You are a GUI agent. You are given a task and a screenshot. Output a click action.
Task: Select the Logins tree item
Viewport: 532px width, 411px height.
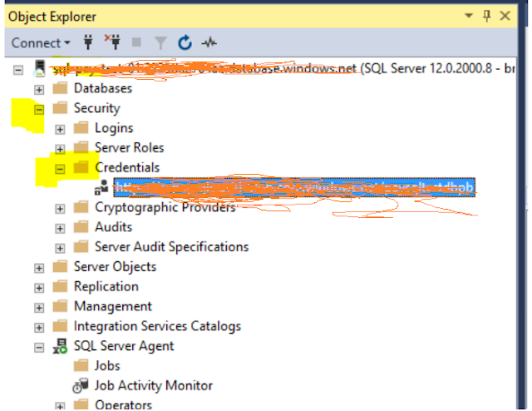(114, 128)
